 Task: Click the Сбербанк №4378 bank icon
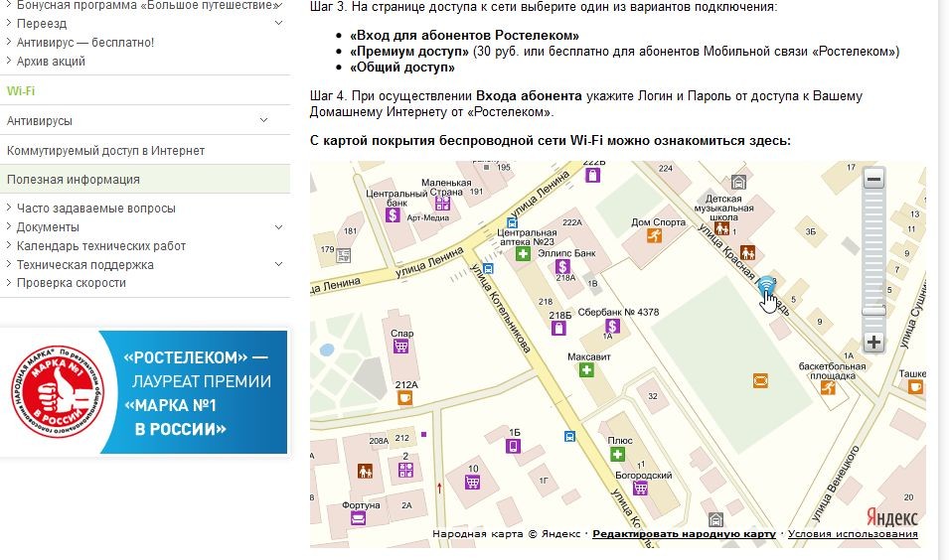tap(613, 326)
